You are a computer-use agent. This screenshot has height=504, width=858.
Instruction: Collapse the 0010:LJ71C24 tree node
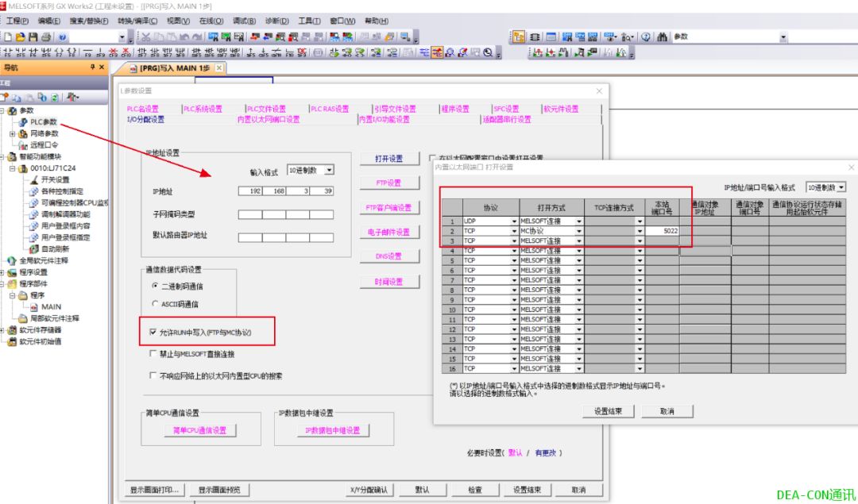tap(12, 168)
